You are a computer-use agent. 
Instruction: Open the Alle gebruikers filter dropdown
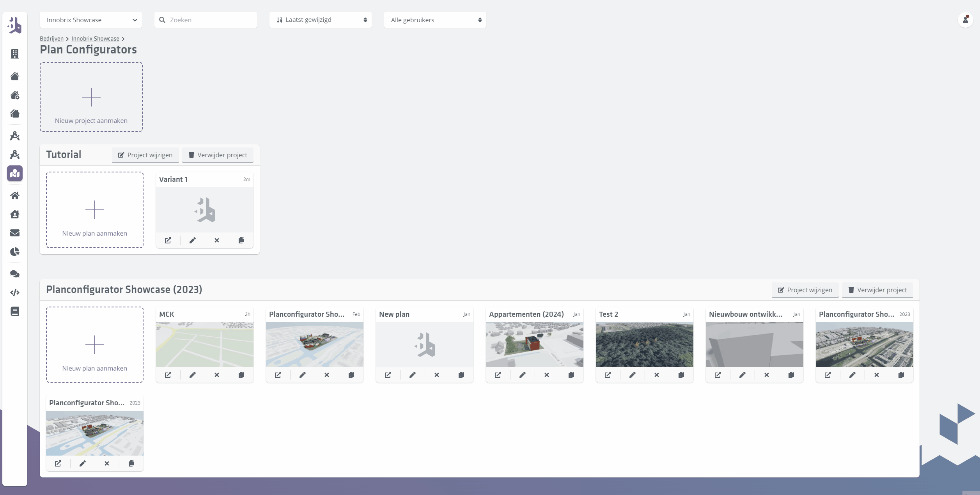click(434, 20)
